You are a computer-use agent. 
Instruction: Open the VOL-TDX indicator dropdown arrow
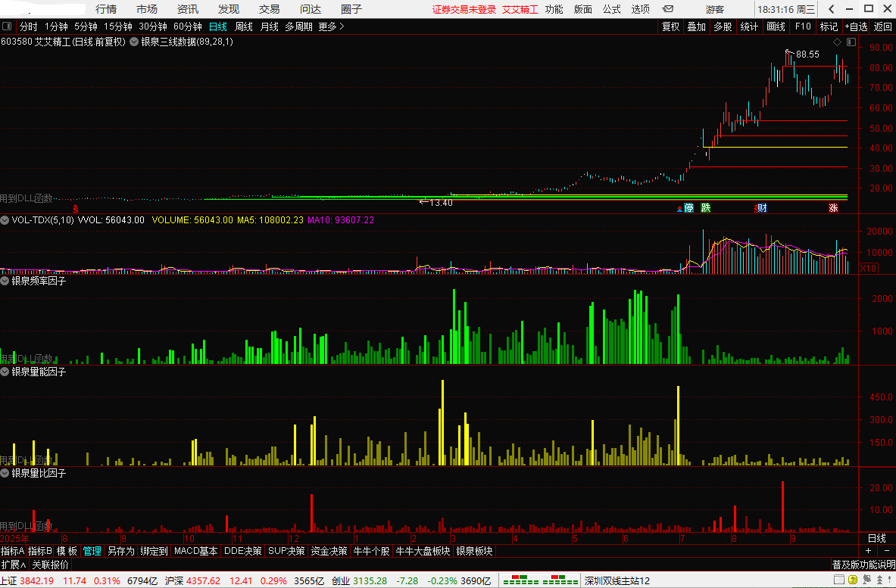(5, 219)
